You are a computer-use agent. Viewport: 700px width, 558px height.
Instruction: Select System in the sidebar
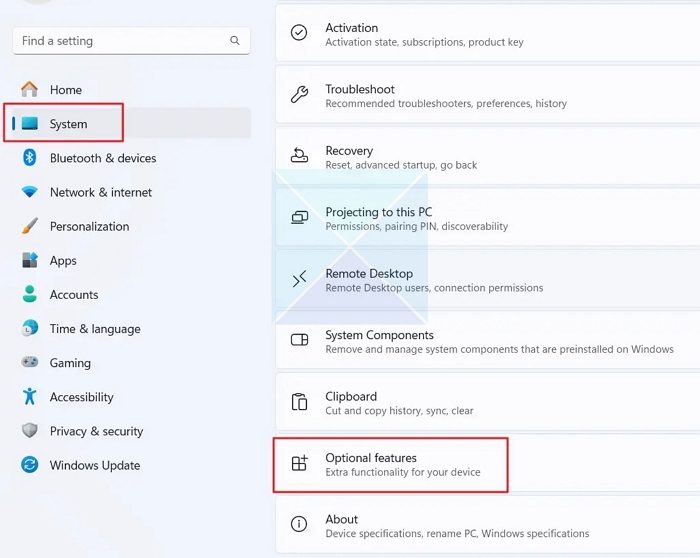tap(68, 124)
